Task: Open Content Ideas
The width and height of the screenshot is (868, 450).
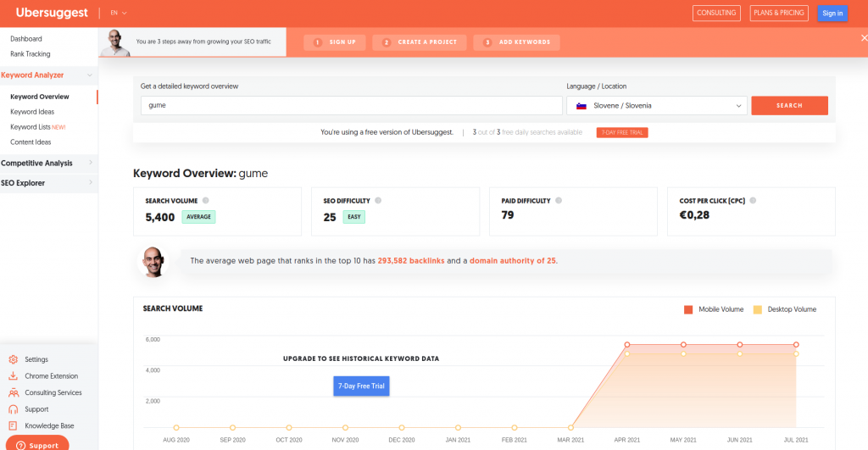Action: click(x=31, y=142)
